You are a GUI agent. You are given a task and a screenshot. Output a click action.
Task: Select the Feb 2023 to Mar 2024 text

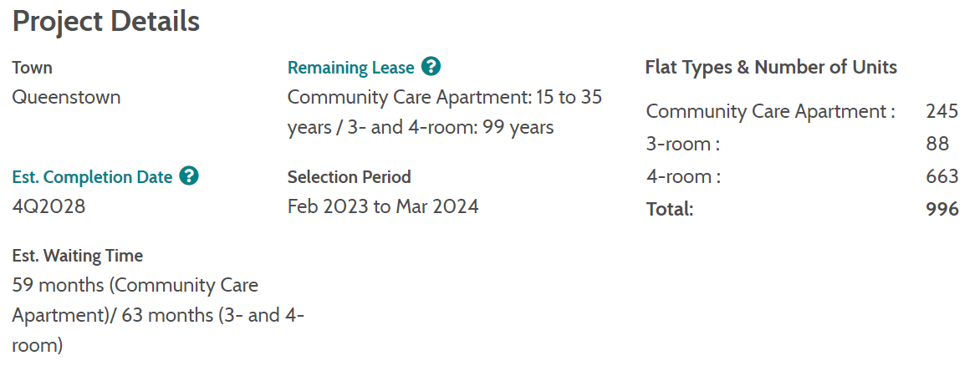pos(383,206)
